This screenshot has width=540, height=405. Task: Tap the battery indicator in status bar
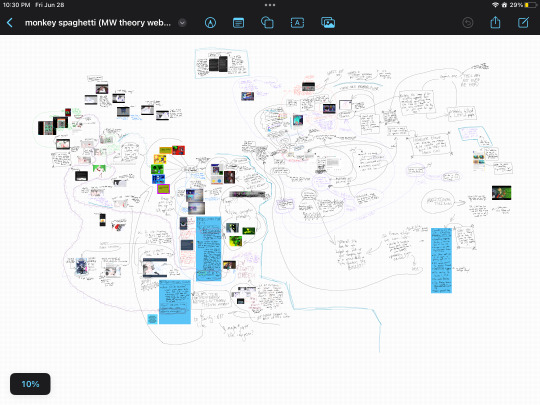pos(531,5)
